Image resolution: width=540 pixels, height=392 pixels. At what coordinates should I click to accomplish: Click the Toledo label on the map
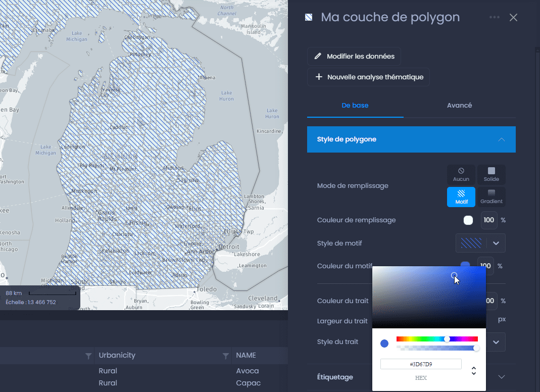pos(207,289)
